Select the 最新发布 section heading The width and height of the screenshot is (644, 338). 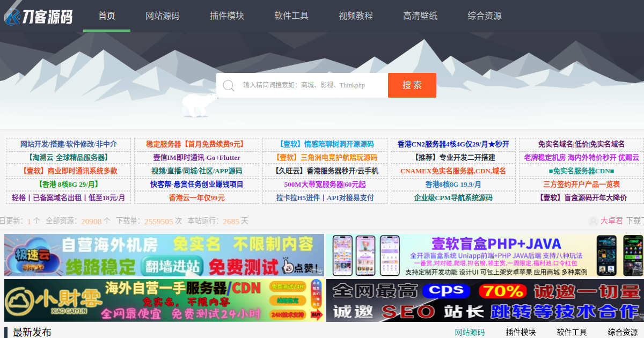coord(32,333)
